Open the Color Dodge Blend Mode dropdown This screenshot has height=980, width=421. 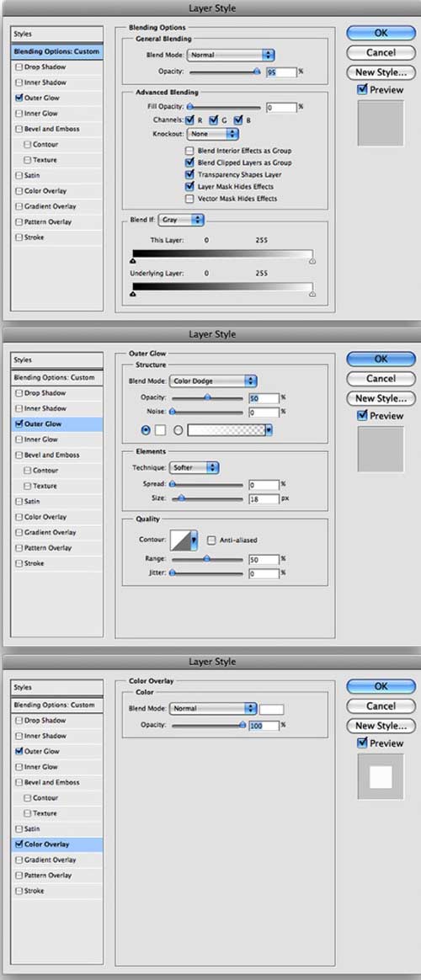tap(213, 381)
